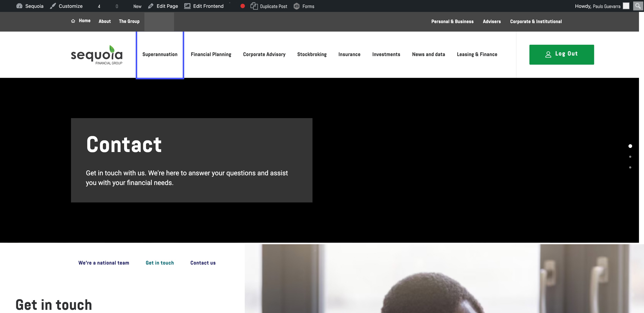Click the Edit Frontend monitor icon
Screen dimensions: 644x313
click(187, 6)
